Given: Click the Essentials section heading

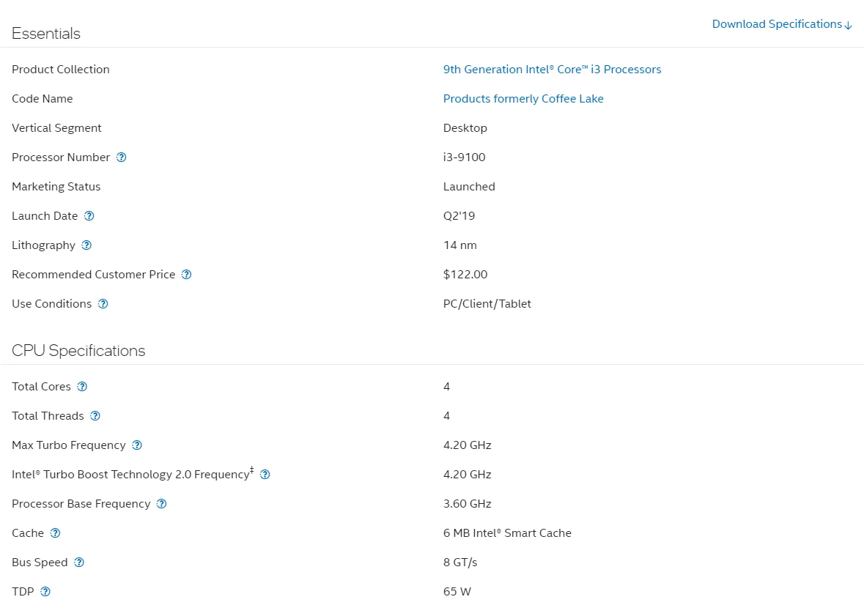Looking at the screenshot, I should point(46,34).
